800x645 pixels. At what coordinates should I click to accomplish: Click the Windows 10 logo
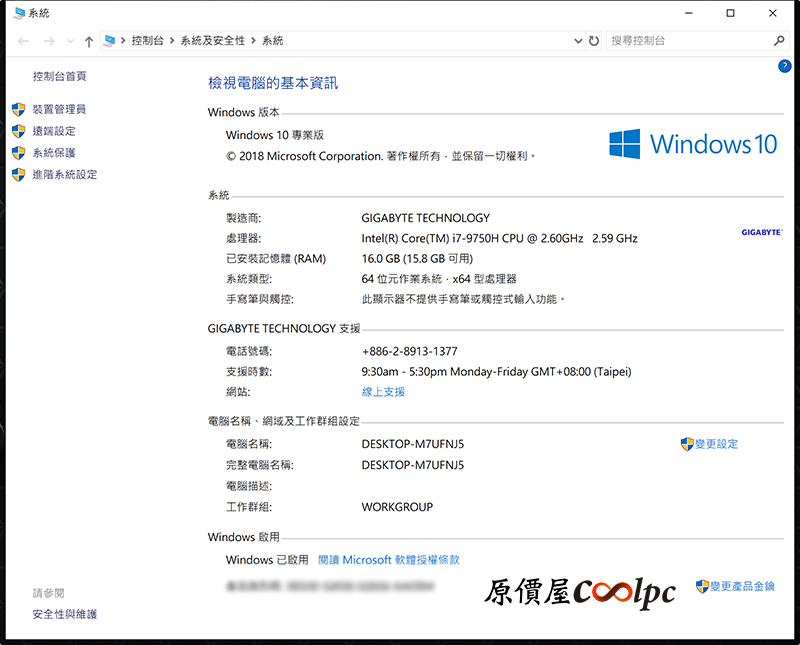(693, 144)
